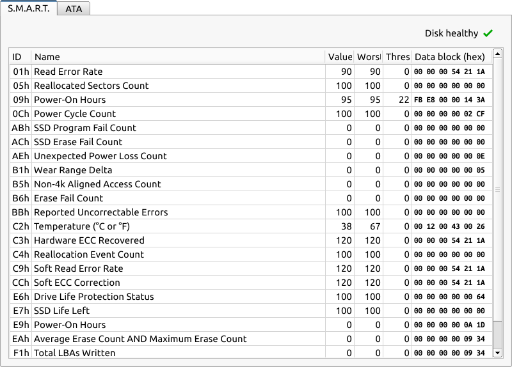The width and height of the screenshot is (512, 367).
Task: Sort by the ID column header
Action: tap(20, 57)
